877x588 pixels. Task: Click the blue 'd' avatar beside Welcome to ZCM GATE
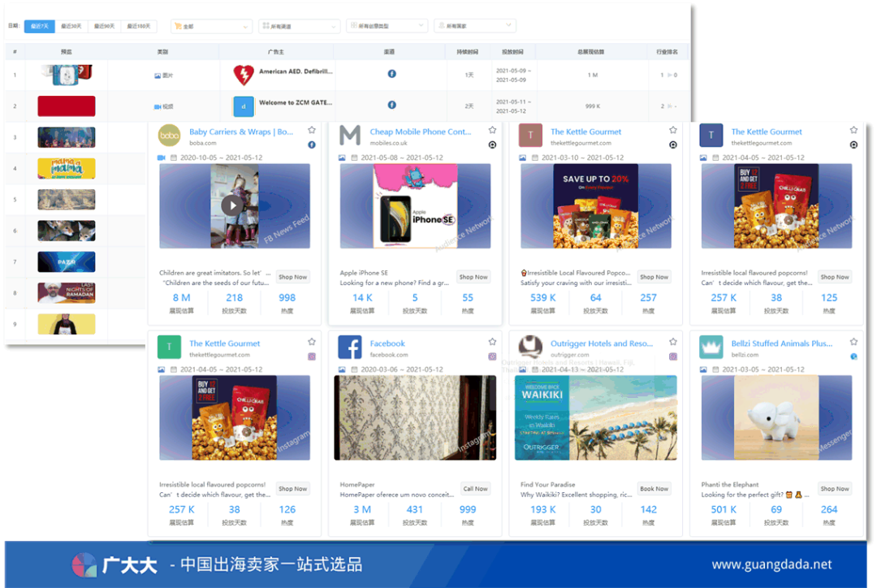coord(244,106)
